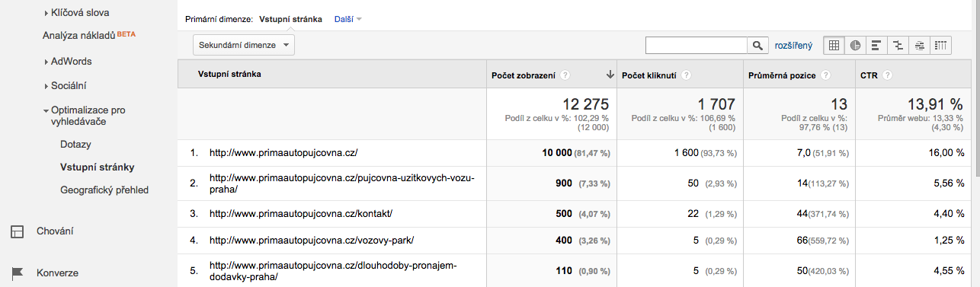This screenshot has width=980, height=287.
Task: Open Sekundární dimenze dropdown
Action: coord(244,46)
